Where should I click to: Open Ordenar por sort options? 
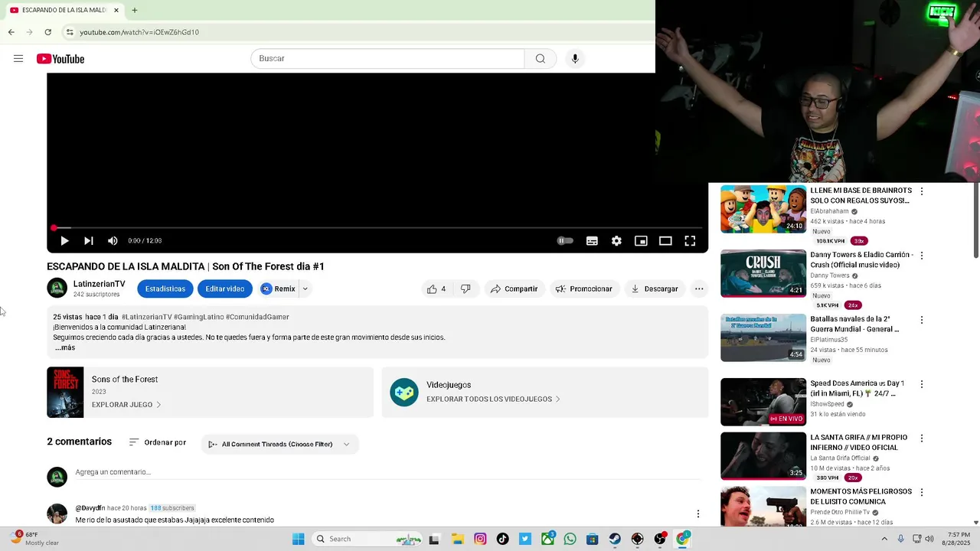point(157,442)
